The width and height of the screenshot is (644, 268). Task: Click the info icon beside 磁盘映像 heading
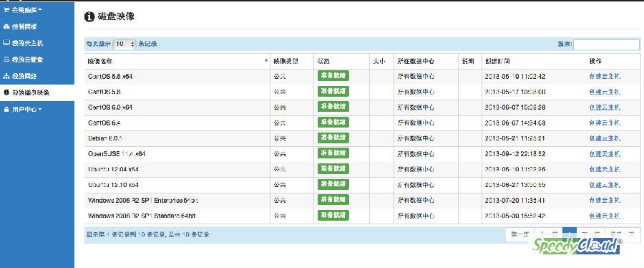[89, 16]
